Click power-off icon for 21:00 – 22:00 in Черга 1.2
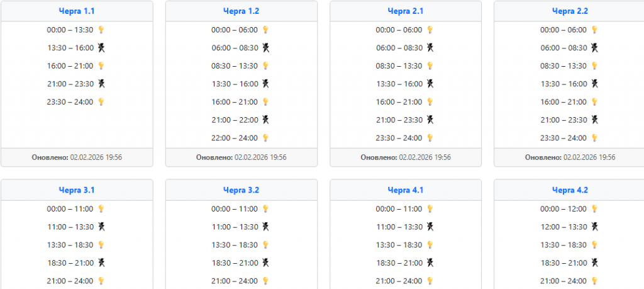Screen dimensions: 644x289 [x=265, y=120]
